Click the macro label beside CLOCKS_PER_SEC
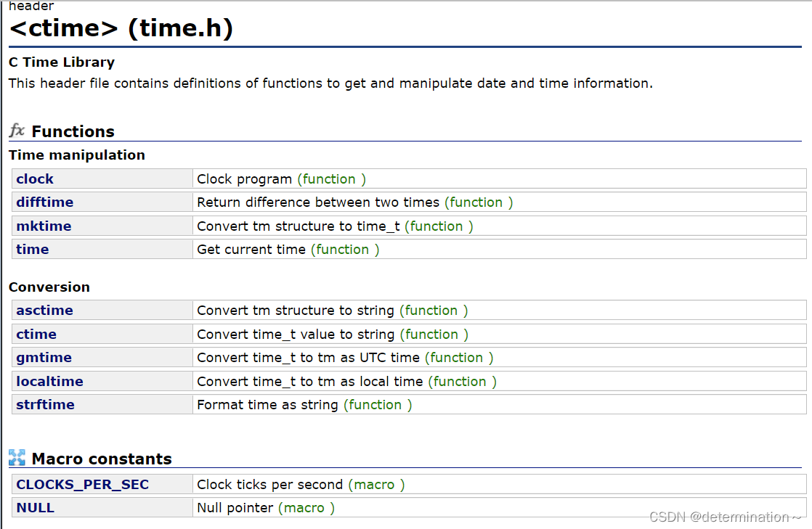 375,484
